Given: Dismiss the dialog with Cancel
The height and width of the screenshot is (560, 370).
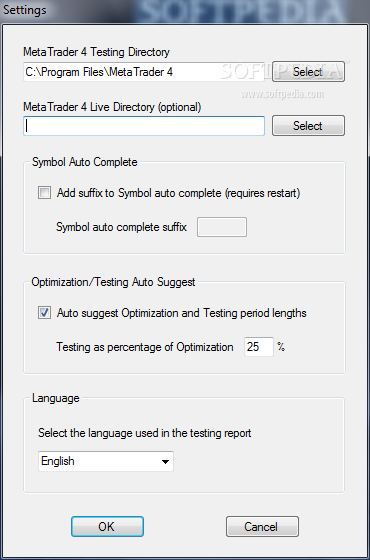Looking at the screenshot, I should pos(262,526).
